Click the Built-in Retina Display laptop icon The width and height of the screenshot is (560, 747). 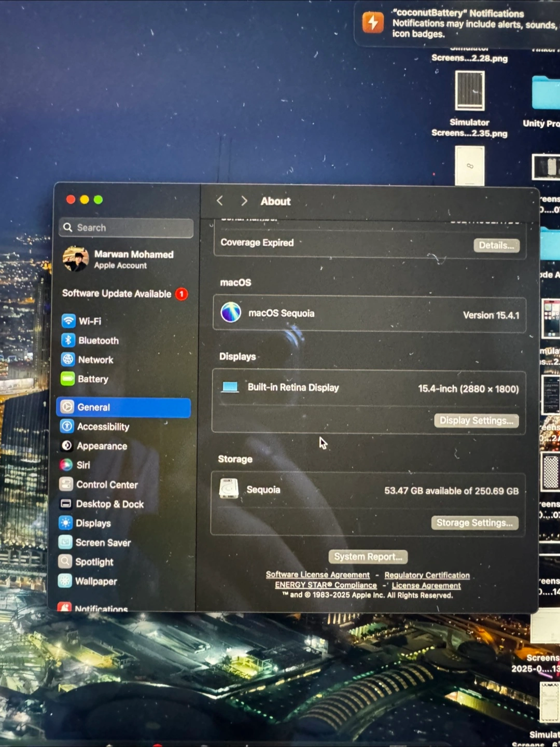pos(230,387)
